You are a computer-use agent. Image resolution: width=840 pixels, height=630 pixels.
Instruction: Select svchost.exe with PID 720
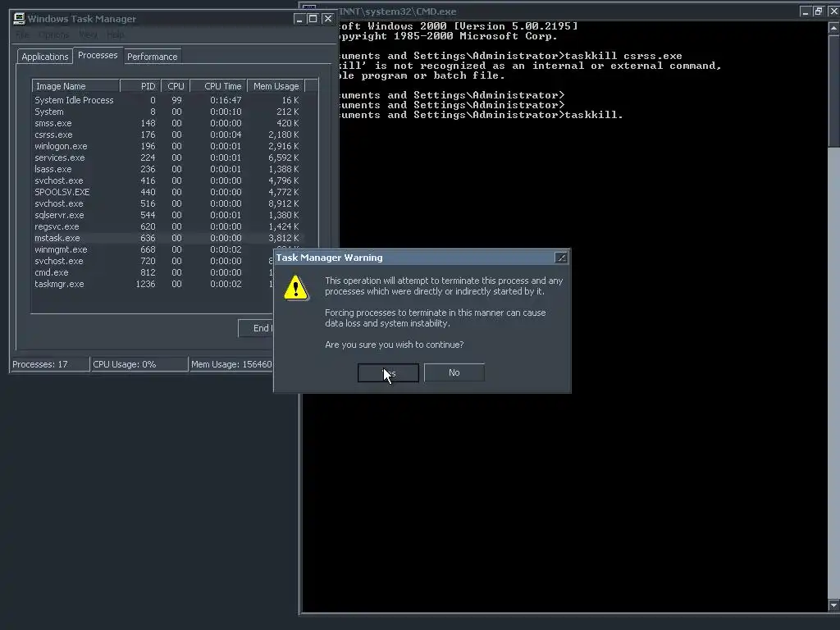pos(153,261)
